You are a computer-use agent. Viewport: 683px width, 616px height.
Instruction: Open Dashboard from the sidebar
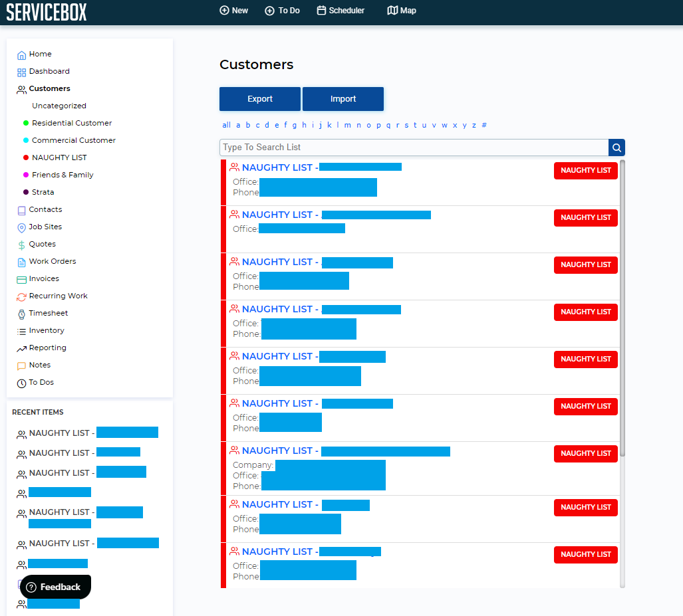tap(49, 71)
